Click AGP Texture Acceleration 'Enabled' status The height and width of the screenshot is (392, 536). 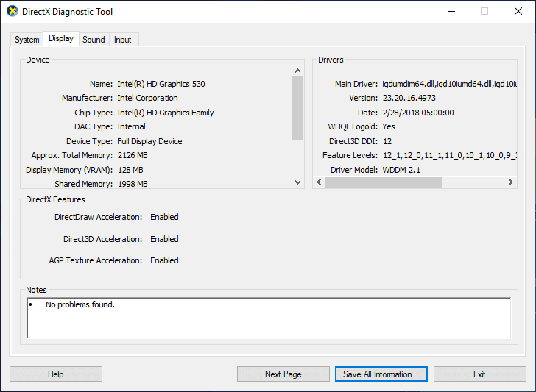164,260
